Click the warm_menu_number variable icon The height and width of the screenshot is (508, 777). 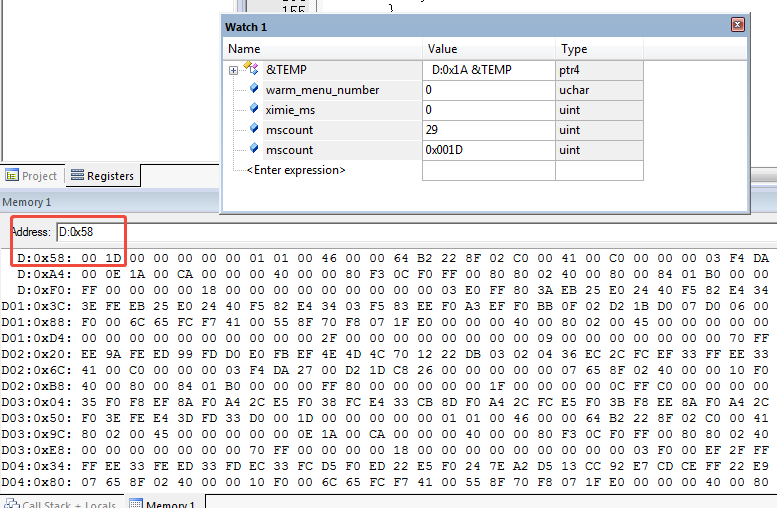tap(254, 89)
